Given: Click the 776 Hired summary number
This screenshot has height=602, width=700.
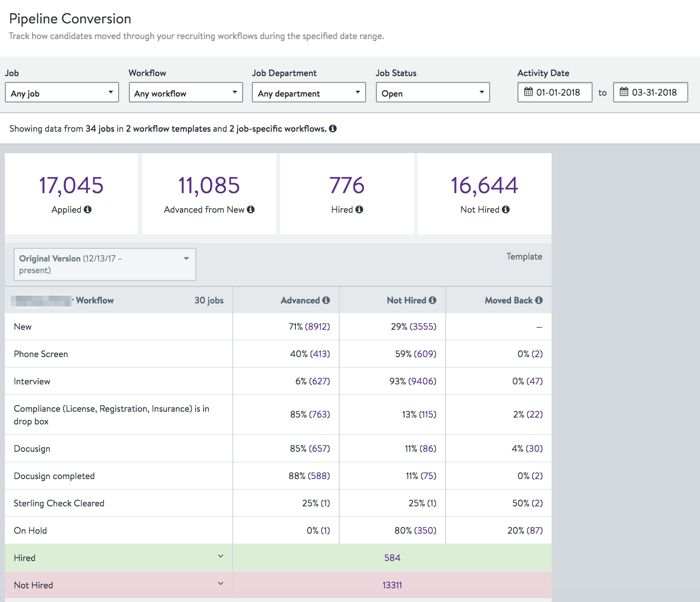Looking at the screenshot, I should pyautogui.click(x=347, y=185).
